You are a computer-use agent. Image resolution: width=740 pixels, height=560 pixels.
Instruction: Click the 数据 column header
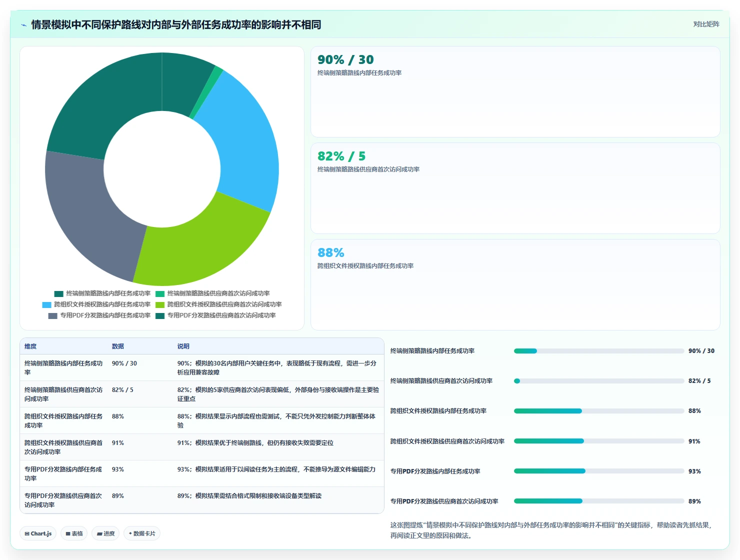click(118, 346)
